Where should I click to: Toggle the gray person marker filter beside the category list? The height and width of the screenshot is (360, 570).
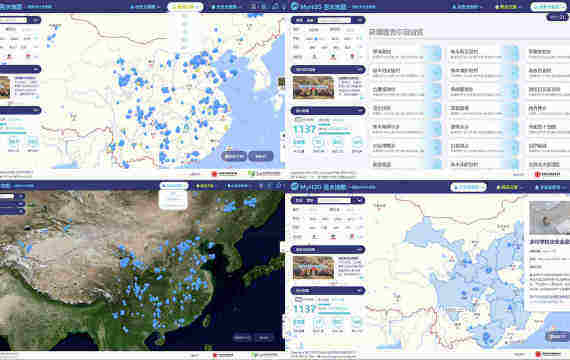click(x=314, y=57)
